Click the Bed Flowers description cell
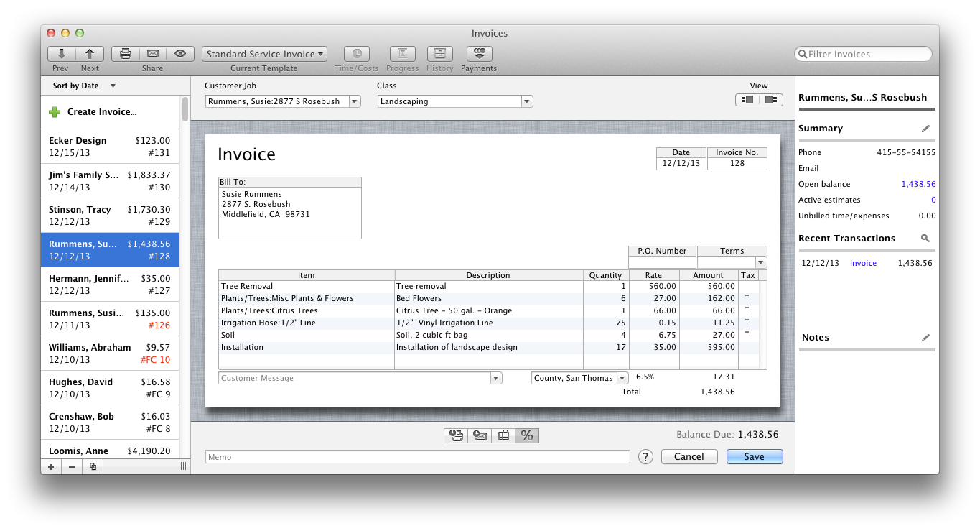 click(x=489, y=298)
